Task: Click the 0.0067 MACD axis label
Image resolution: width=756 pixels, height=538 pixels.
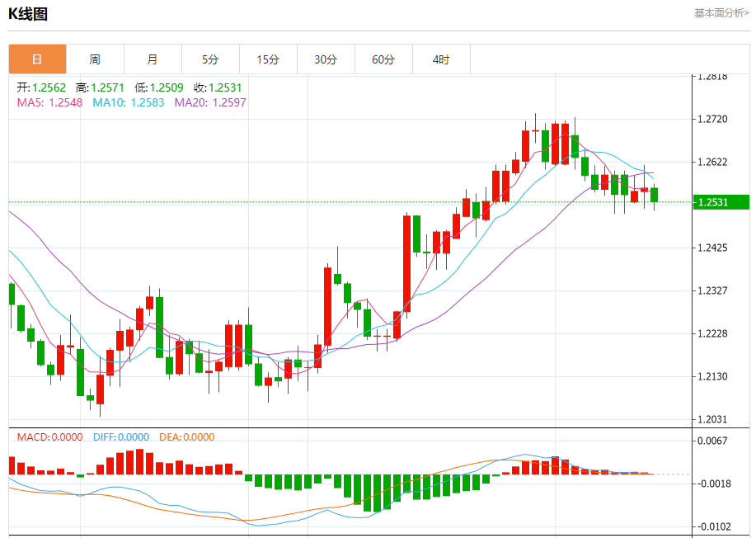Action: click(712, 441)
